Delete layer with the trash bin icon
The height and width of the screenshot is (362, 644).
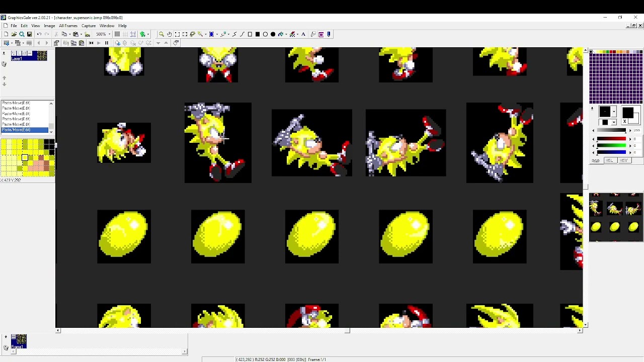click(4, 64)
